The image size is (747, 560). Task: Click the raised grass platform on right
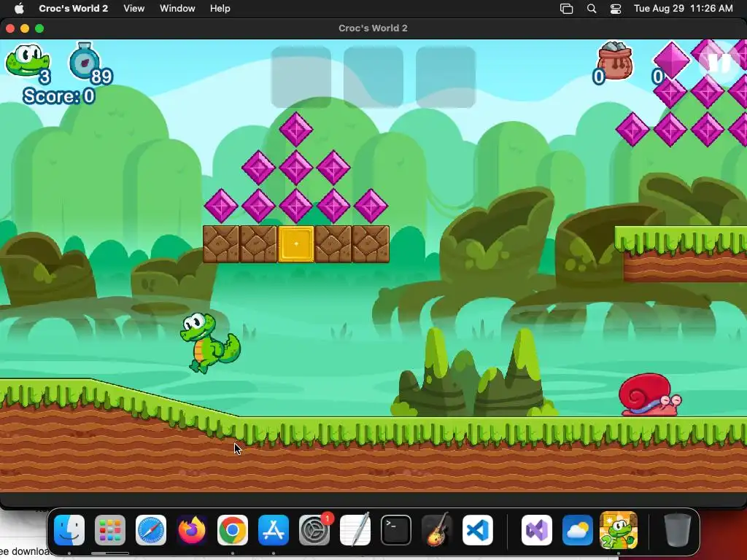tap(681, 254)
